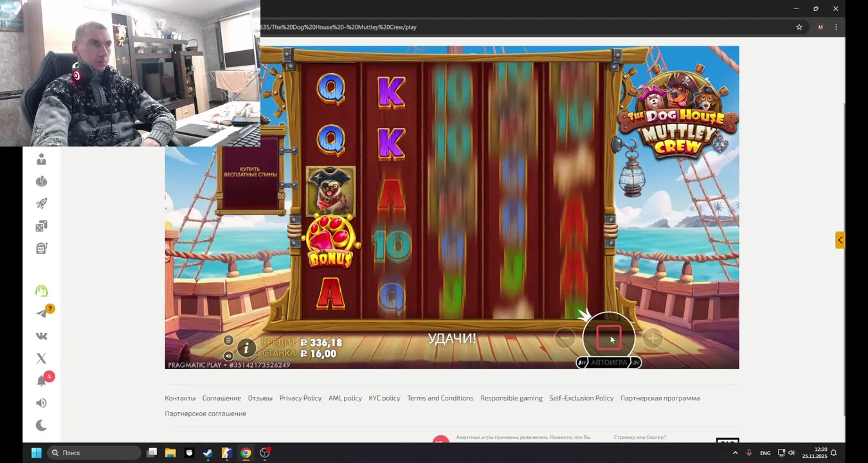Click the microphone tray icon
This screenshot has height=463, width=868.
click(x=749, y=453)
